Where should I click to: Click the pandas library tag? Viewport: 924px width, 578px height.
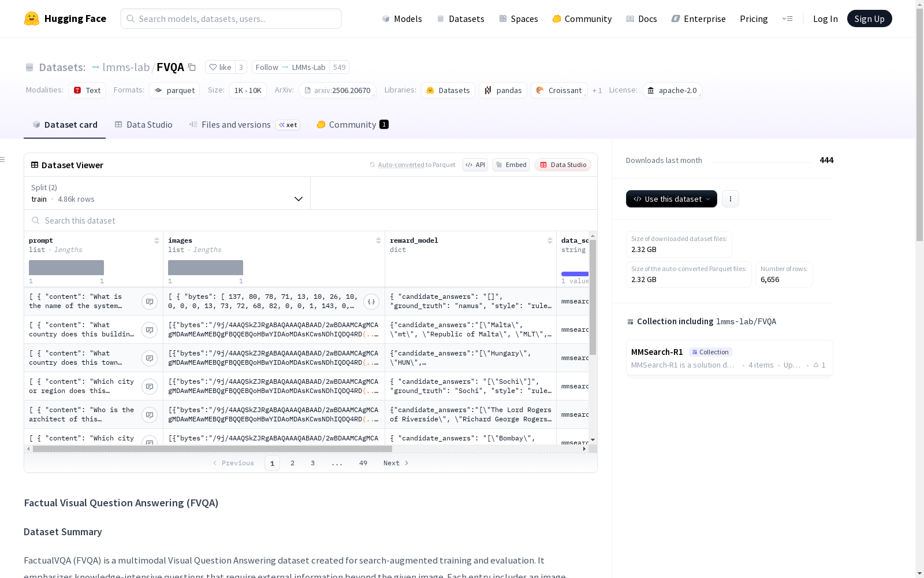click(503, 90)
